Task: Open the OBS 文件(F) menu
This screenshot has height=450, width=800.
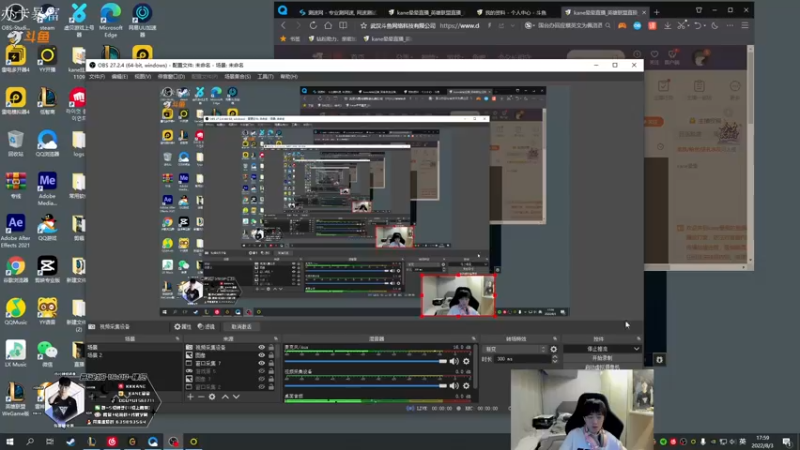Action: 96,77
